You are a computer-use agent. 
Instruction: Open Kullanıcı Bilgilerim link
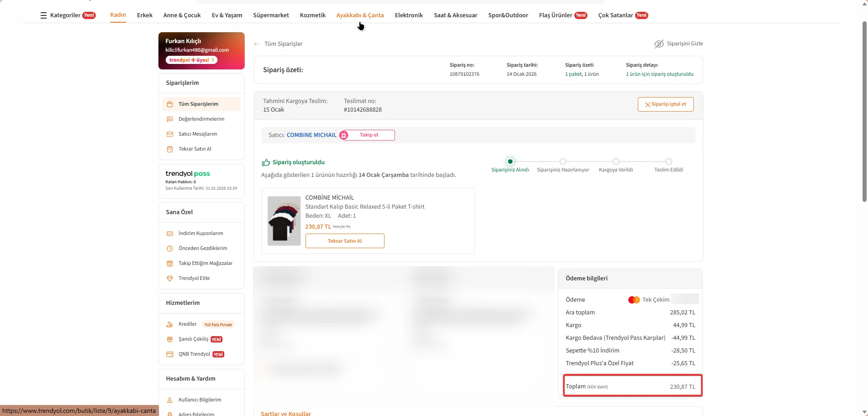[200, 400]
